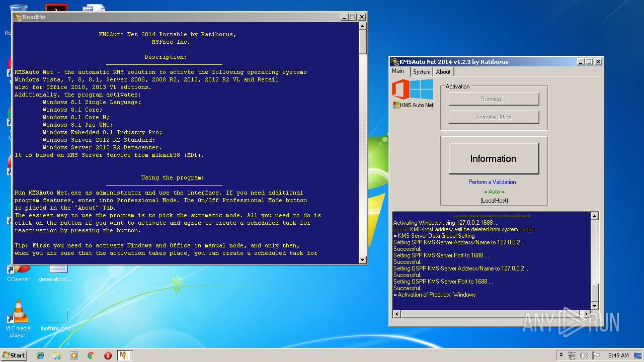Click the '(LocalHost)' label
Viewport: 644px width, 362px height.
point(494,201)
